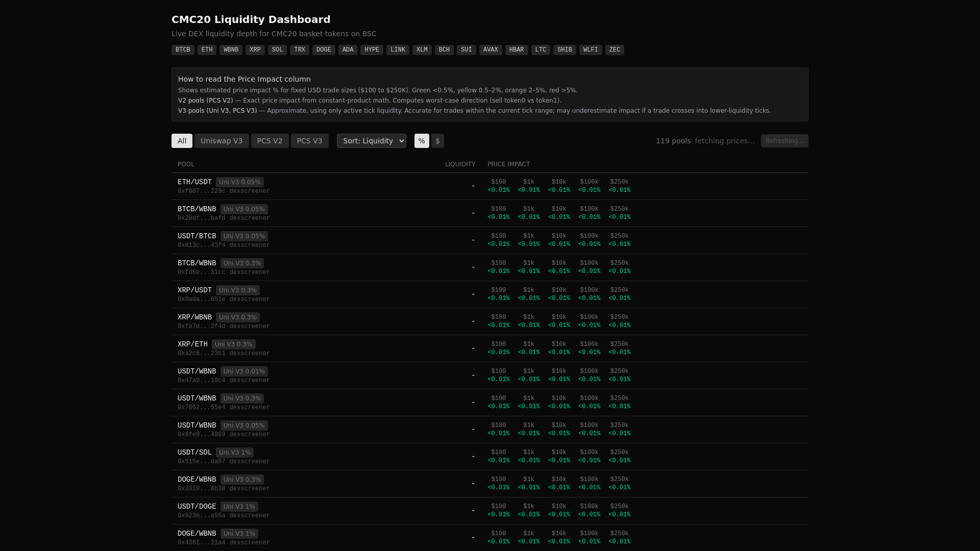The width and height of the screenshot is (980, 551).
Task: Click the LINK token tag
Action: [398, 50]
